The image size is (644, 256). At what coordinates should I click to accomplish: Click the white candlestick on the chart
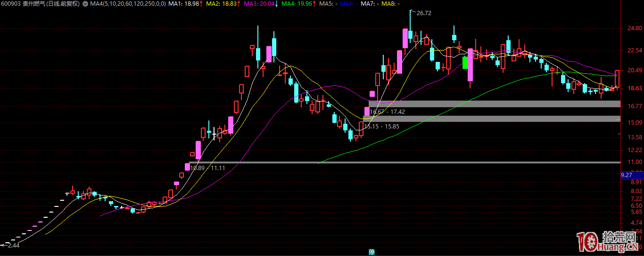[214, 134]
